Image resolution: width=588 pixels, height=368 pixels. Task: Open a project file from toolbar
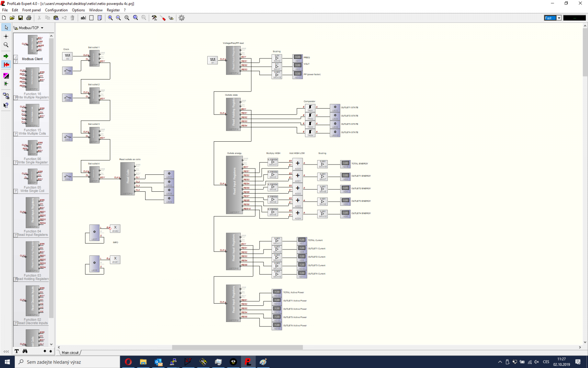[x=12, y=18]
